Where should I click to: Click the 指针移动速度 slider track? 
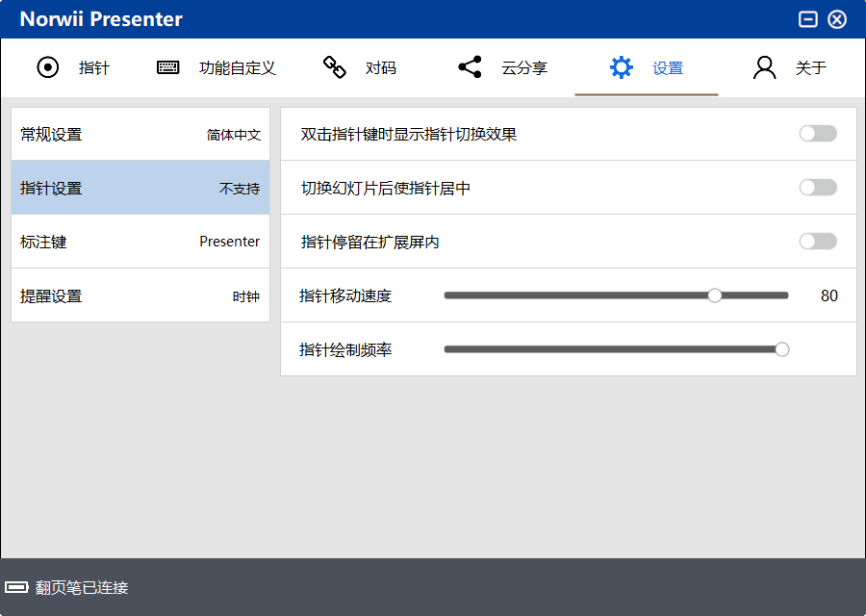pos(577,295)
